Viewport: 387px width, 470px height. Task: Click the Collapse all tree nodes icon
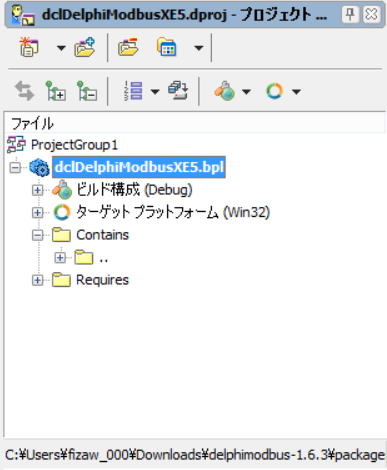pyautogui.click(x=87, y=91)
